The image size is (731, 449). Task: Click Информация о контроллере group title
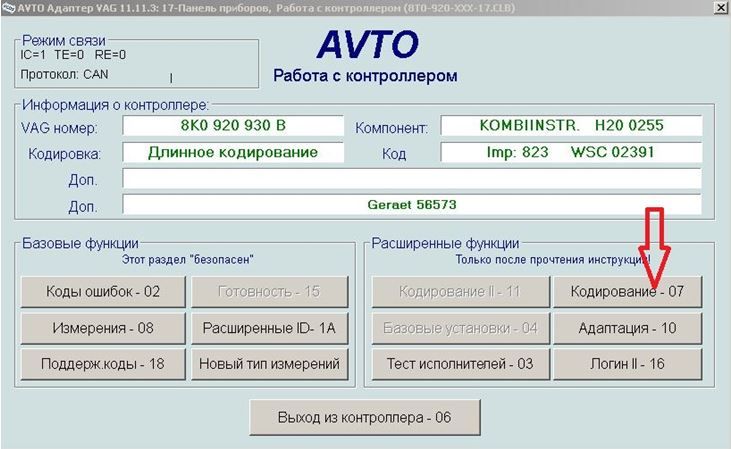115,105
